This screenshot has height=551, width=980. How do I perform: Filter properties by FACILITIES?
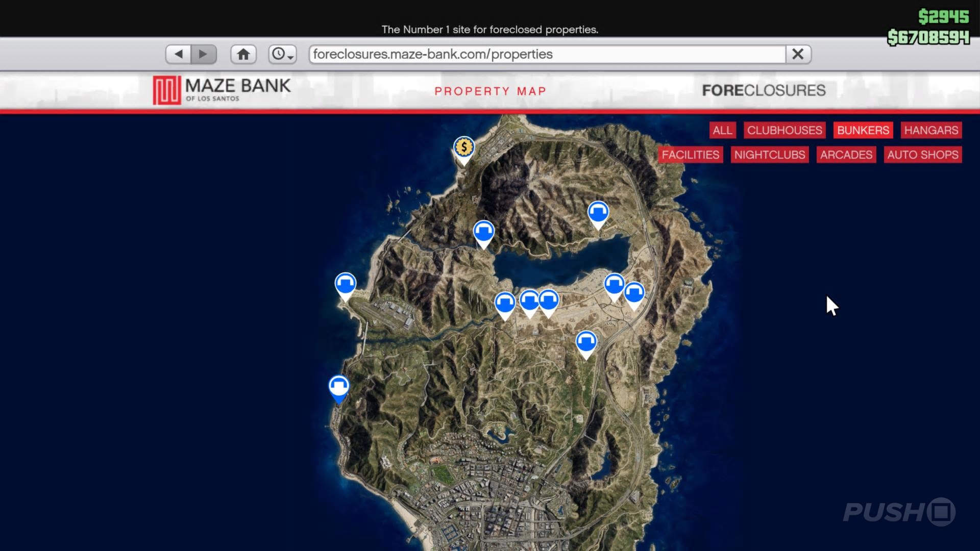(x=690, y=155)
